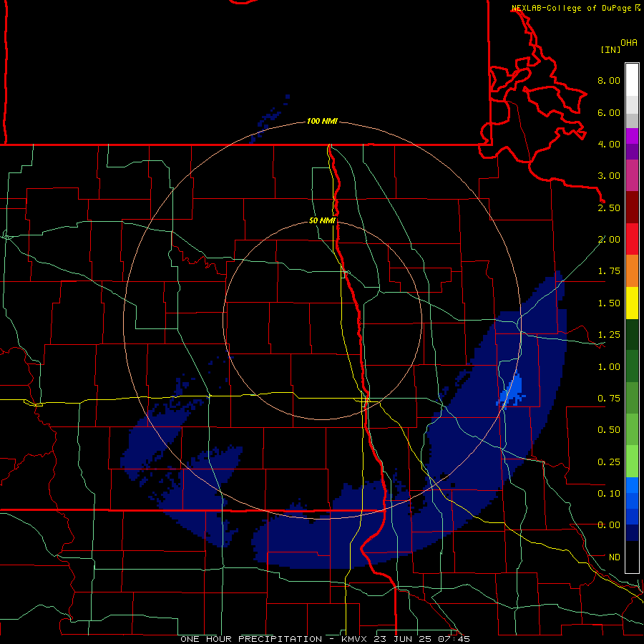Click the [IN] units label

click(610, 49)
